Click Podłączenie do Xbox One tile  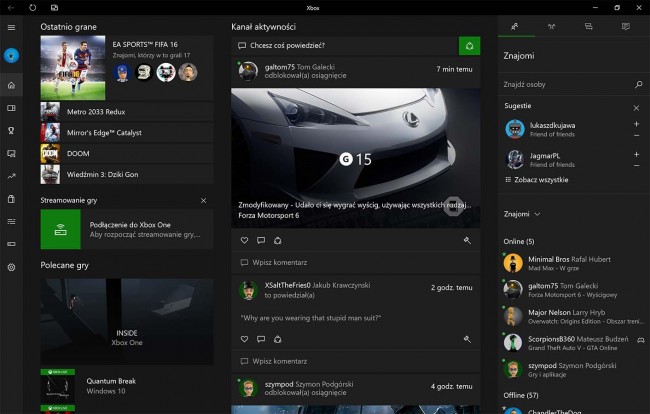click(127, 229)
